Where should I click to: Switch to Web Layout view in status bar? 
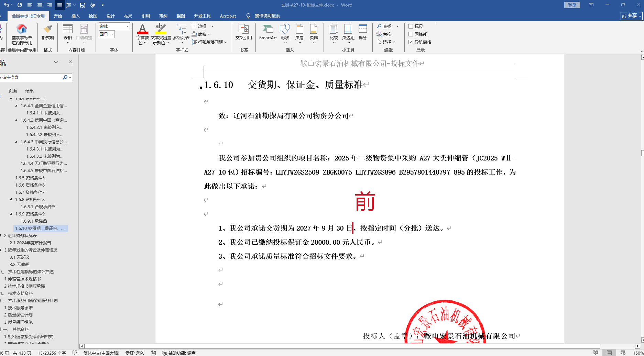[x=623, y=353]
